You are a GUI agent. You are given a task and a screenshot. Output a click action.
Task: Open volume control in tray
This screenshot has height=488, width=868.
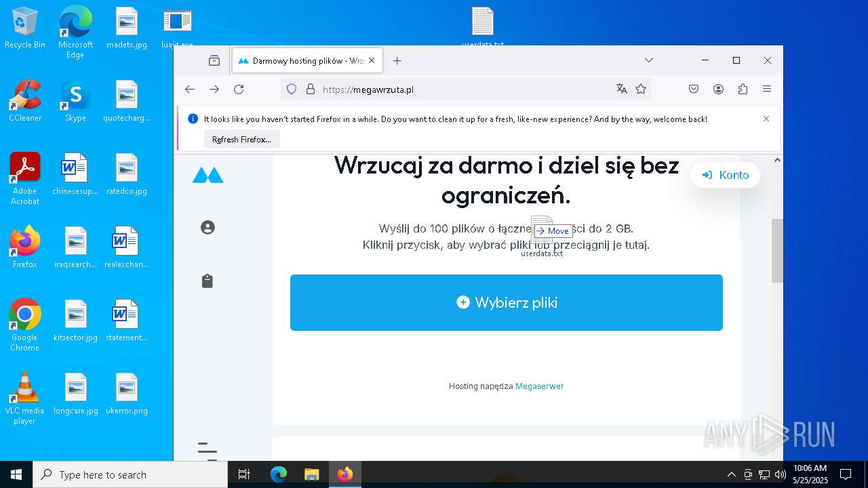click(x=781, y=474)
